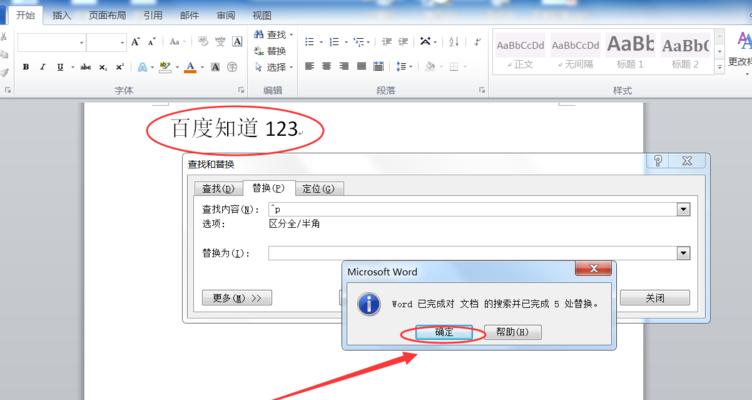This screenshot has width=752, height=400.
Task: Click the Distributed alignment icon
Action: [378, 66]
